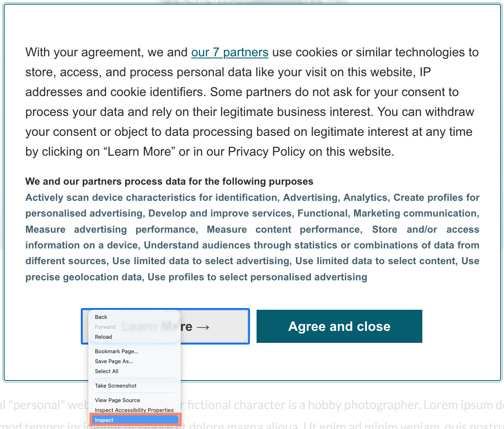
Task: Click "Measure content performance" purpose text
Action: coord(284,230)
